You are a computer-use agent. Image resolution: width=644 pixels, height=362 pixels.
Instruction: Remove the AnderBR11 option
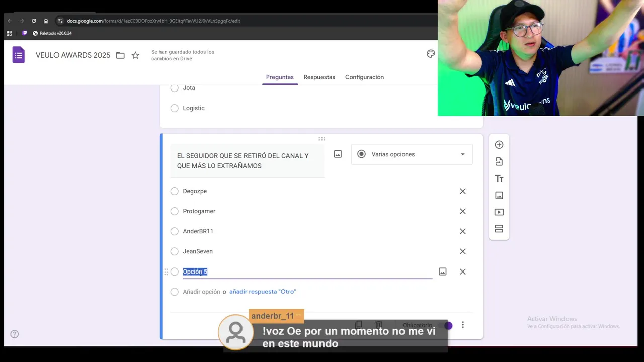tap(463, 231)
